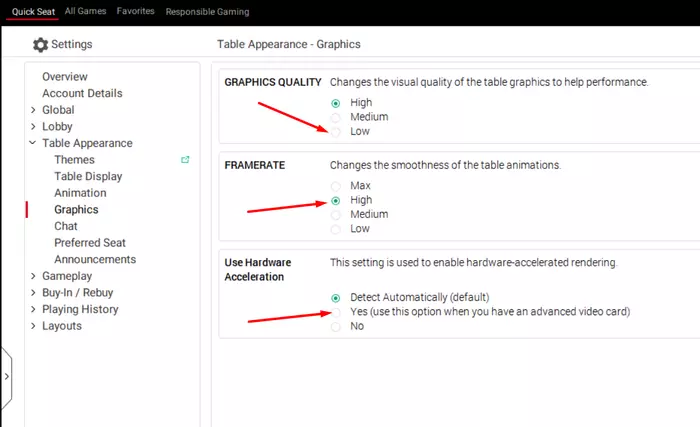Image resolution: width=700 pixels, height=427 pixels.
Task: Expand the Gameplay settings group
Action: coord(33,276)
